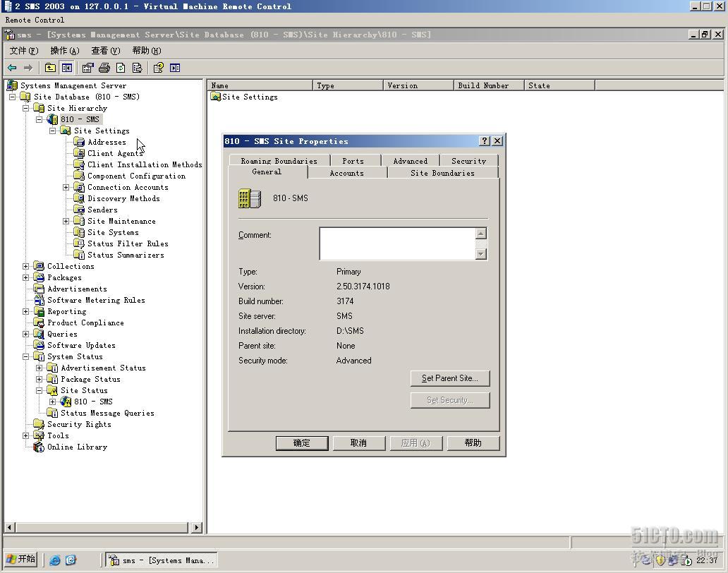Click into the Comment text box
The height and width of the screenshot is (573, 728).
[397, 243]
